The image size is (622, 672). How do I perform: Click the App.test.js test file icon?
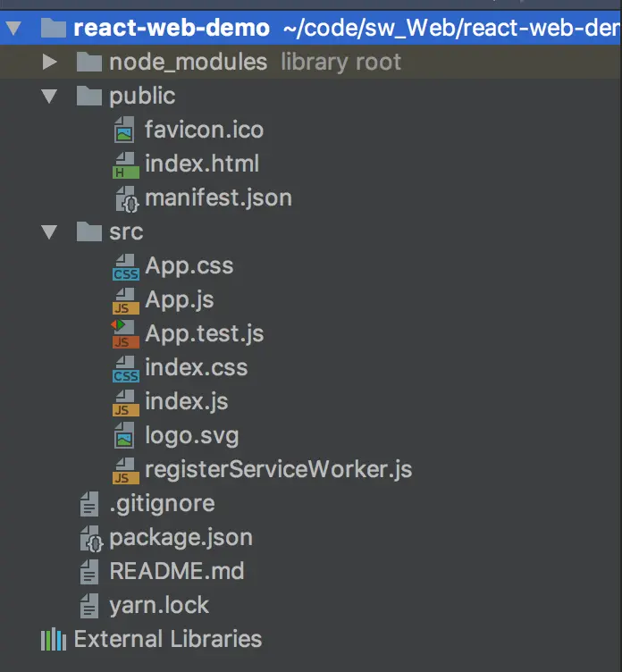click(125, 334)
